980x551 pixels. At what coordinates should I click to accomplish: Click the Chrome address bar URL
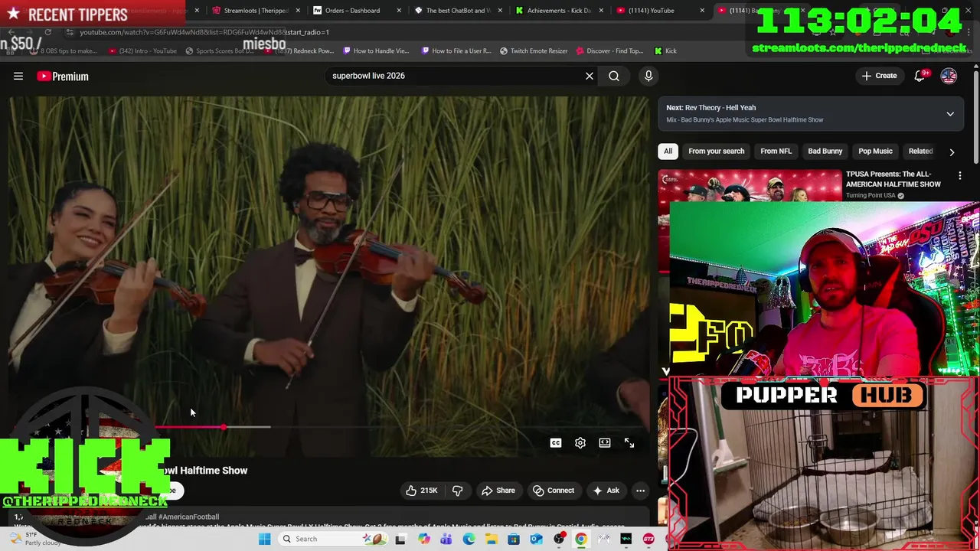[204, 32]
